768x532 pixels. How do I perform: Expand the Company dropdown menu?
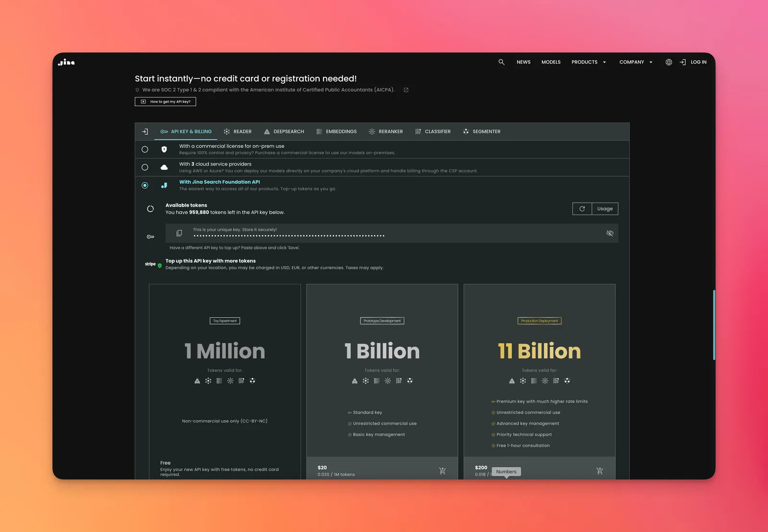(636, 62)
